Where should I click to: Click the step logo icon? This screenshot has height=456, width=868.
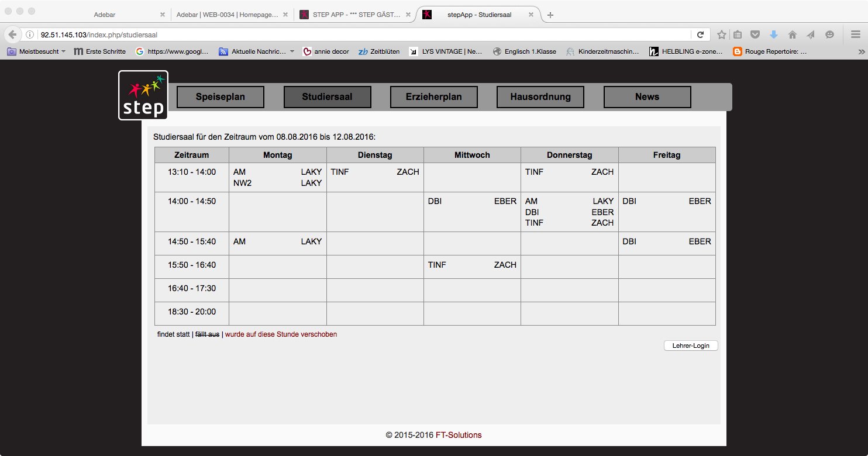(x=143, y=95)
